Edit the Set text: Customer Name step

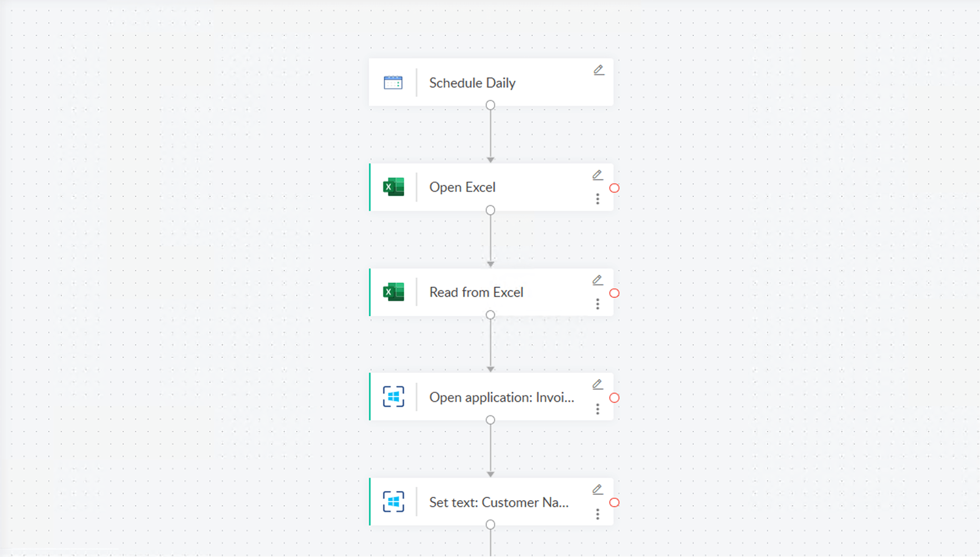click(597, 489)
